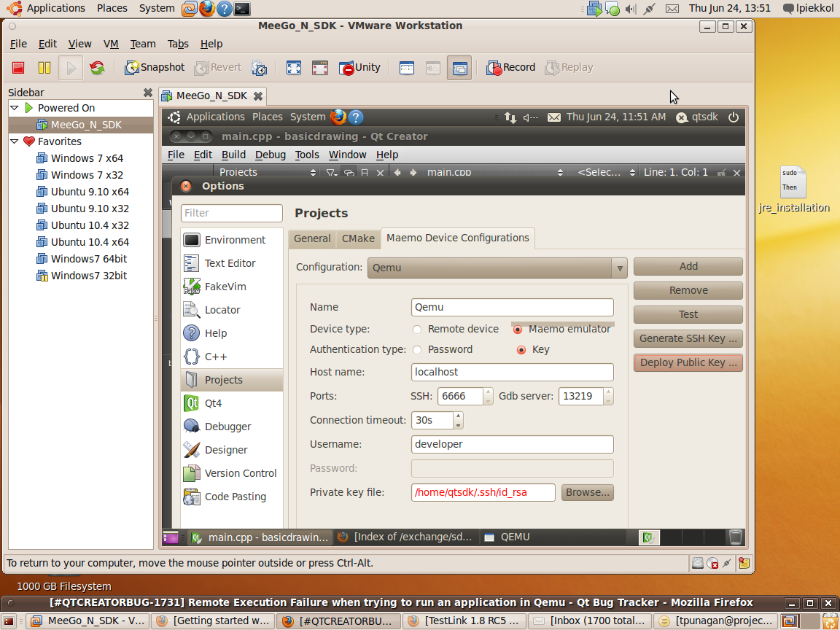Open the Designer options category
Screen dimensions: 840x630
pyautogui.click(x=231, y=450)
